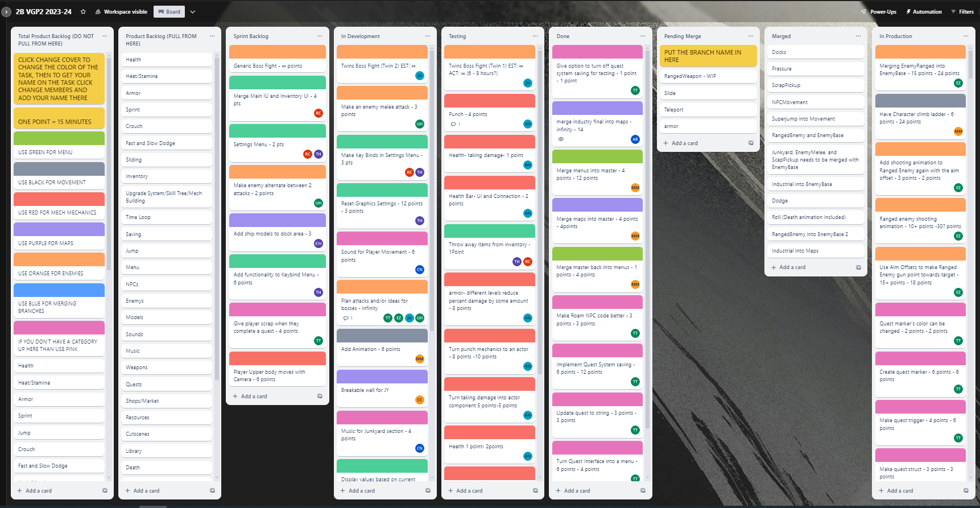Click green cover on USE GREEN FOR MENU card
Image resolution: width=980 pixels, height=508 pixels.
click(59, 138)
